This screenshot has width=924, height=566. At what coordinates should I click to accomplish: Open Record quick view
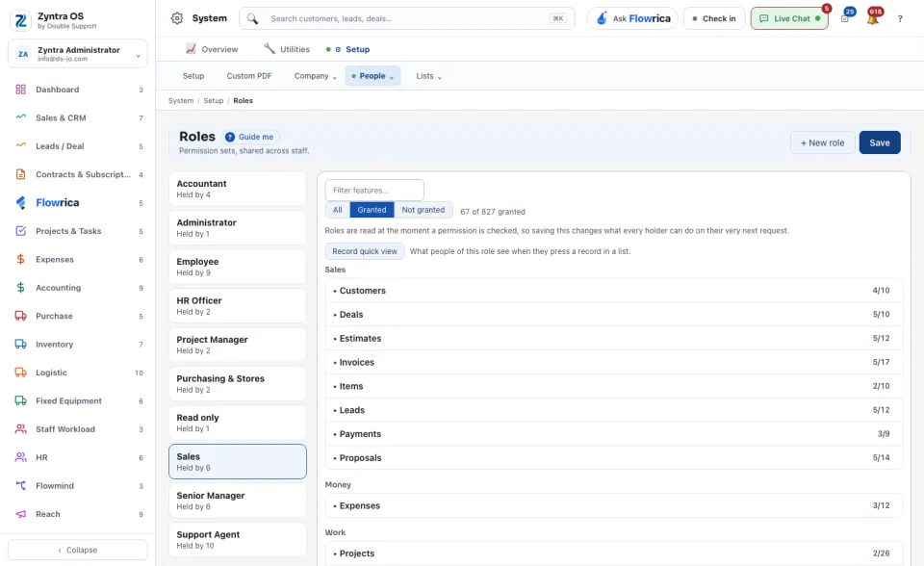(x=365, y=251)
